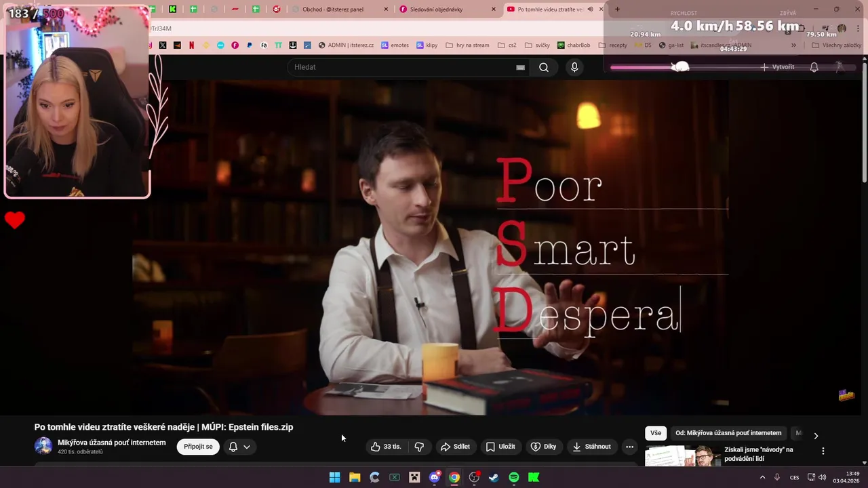The height and width of the screenshot is (488, 868).
Task: Click channel avatar of Mikýřova úžasná pouť
Action: pos(43,446)
